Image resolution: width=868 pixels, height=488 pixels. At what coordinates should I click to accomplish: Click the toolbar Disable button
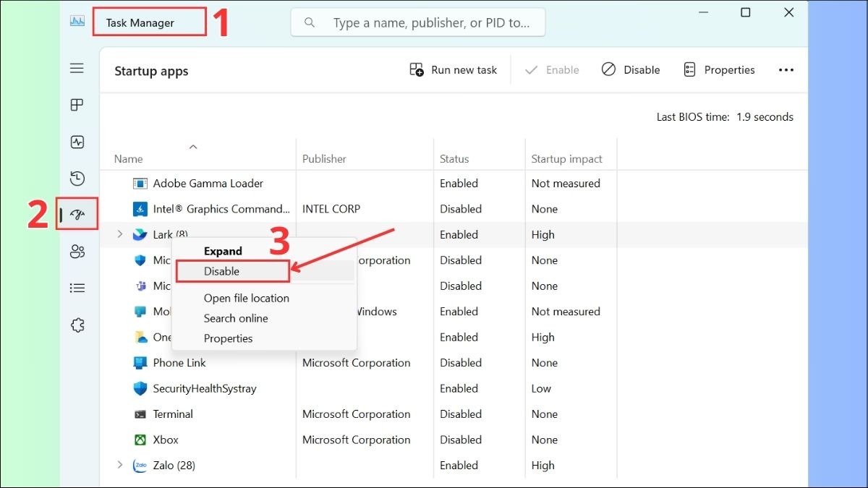pyautogui.click(x=631, y=70)
